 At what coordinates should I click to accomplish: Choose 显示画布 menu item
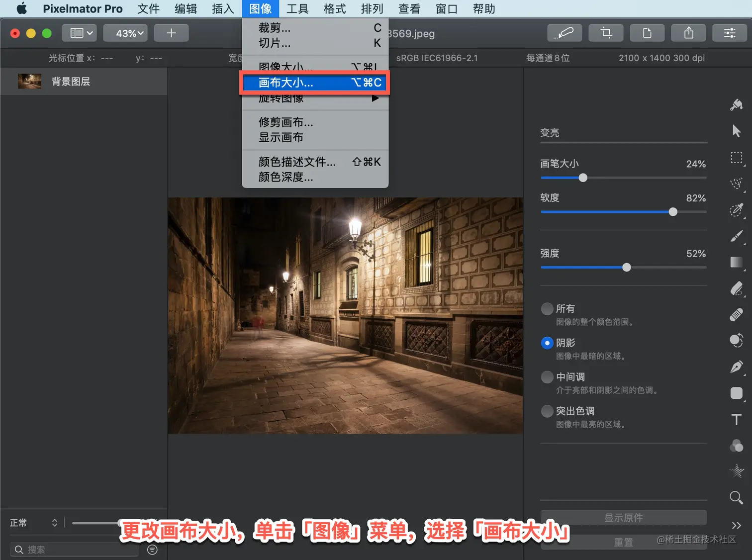[315, 137]
